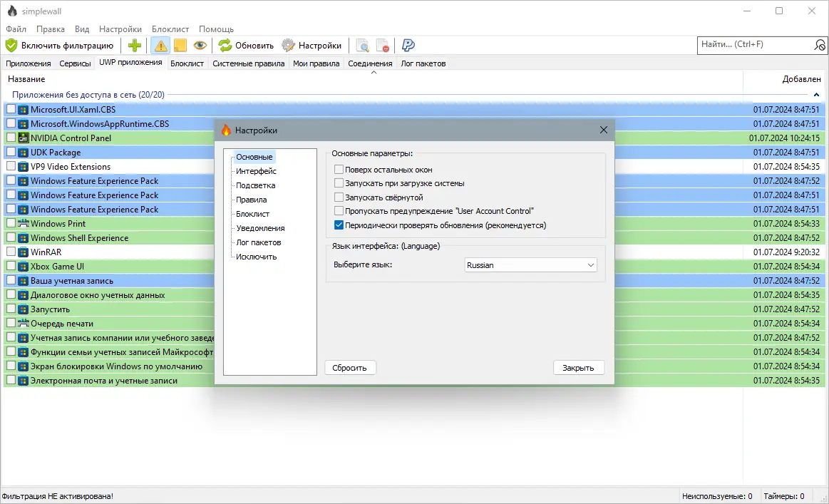Screen dimensions: 829x504
Task: Toggle the warning triangle notifications icon
Action: coord(160,46)
